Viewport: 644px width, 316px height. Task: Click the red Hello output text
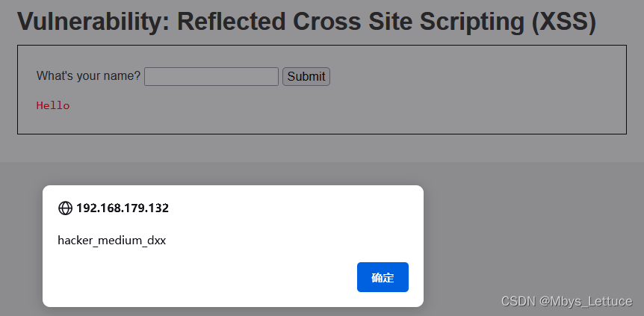(53, 105)
